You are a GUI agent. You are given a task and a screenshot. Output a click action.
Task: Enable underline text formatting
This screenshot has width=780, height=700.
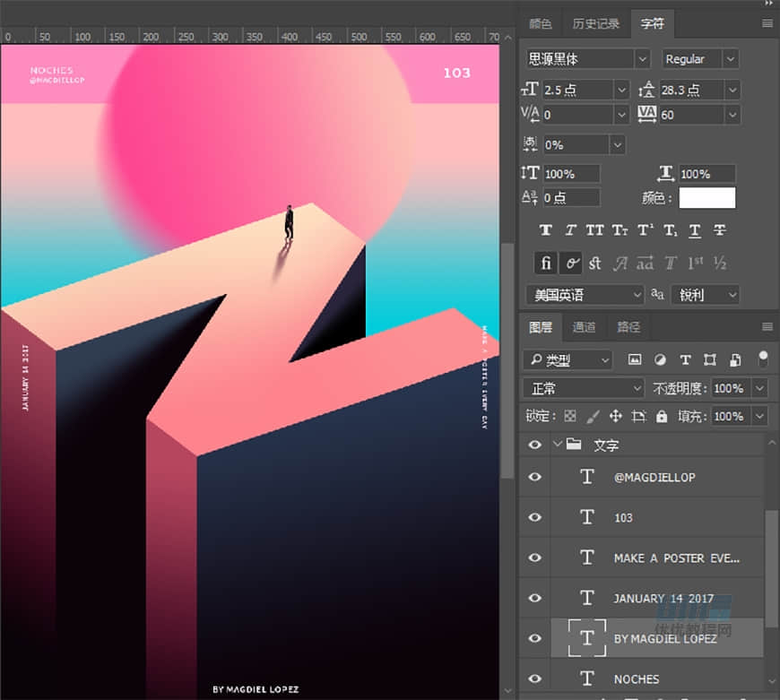(x=694, y=230)
